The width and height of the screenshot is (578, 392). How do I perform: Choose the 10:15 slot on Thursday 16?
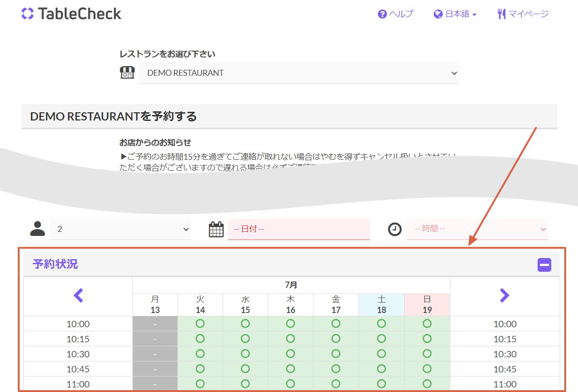click(291, 339)
